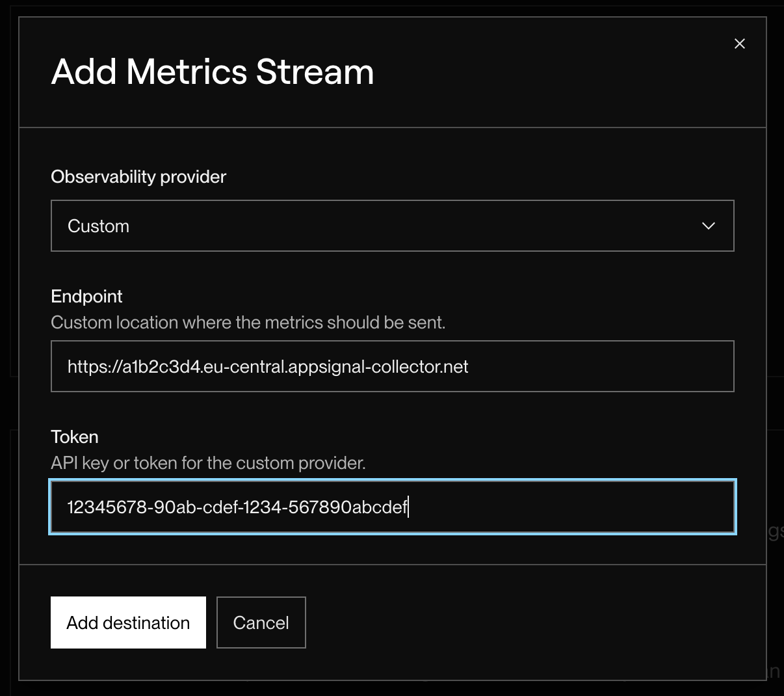Image resolution: width=784 pixels, height=696 pixels.
Task: Open the Observability provider dropdown
Action: click(393, 226)
